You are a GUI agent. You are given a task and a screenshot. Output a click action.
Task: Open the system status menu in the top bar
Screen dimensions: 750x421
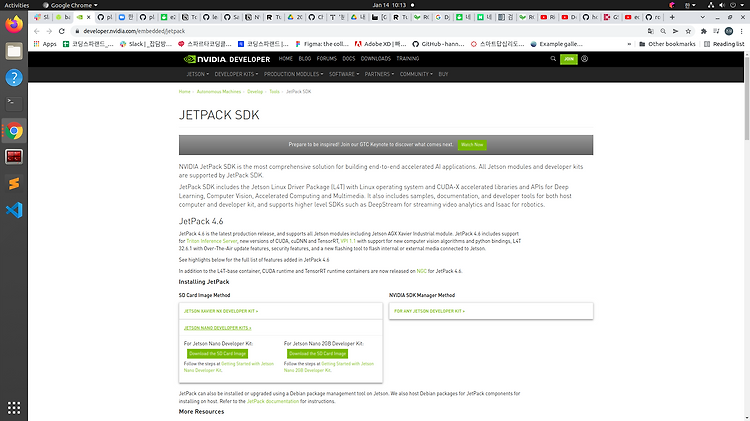pos(727,5)
